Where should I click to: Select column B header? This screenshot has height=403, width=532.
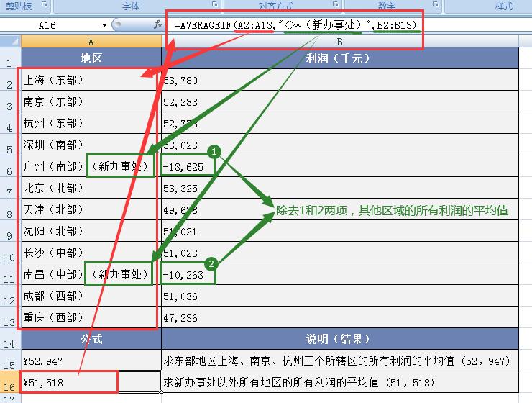[340, 42]
